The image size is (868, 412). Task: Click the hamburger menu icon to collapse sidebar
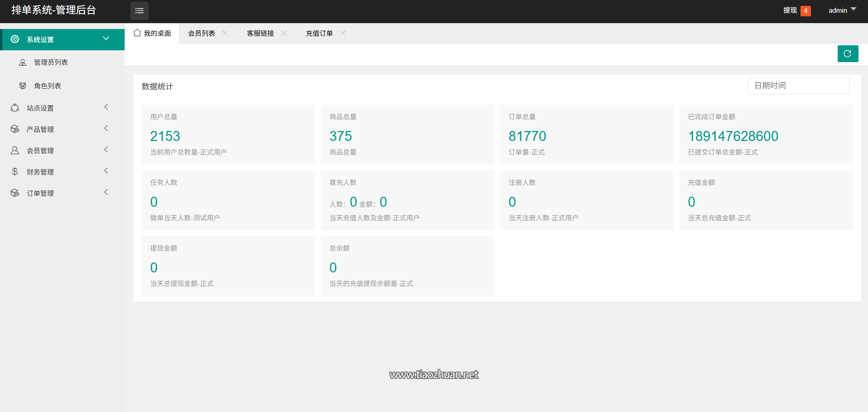[139, 10]
